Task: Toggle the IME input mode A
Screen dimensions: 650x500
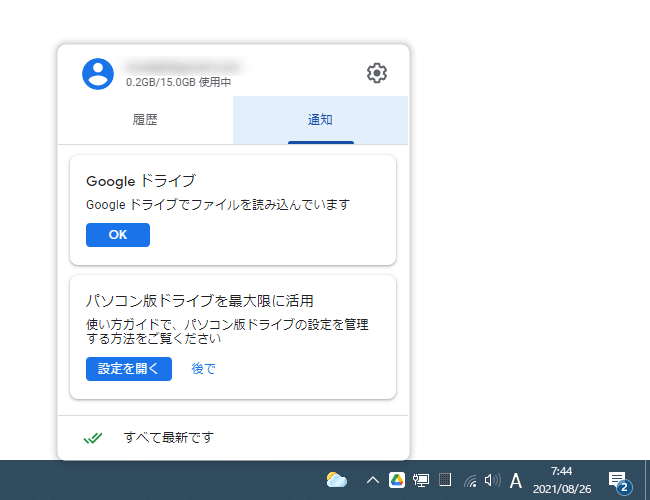Action: (516, 481)
